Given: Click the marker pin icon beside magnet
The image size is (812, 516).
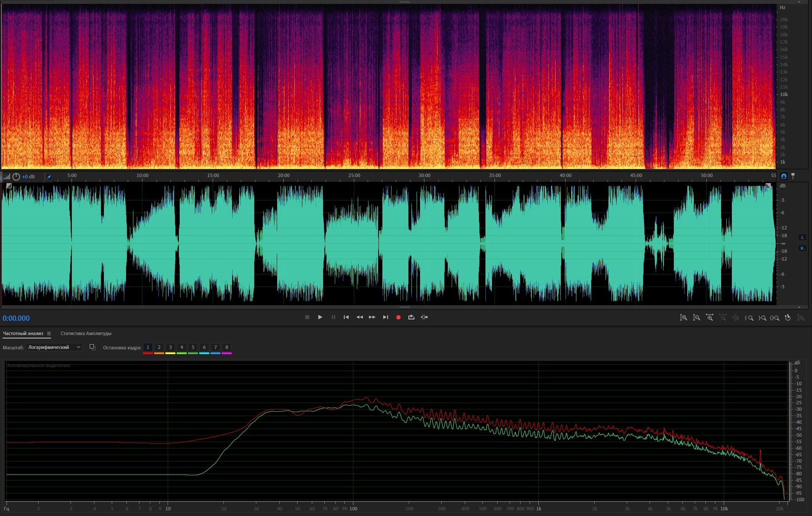Looking at the screenshot, I should pyautogui.click(x=793, y=176).
